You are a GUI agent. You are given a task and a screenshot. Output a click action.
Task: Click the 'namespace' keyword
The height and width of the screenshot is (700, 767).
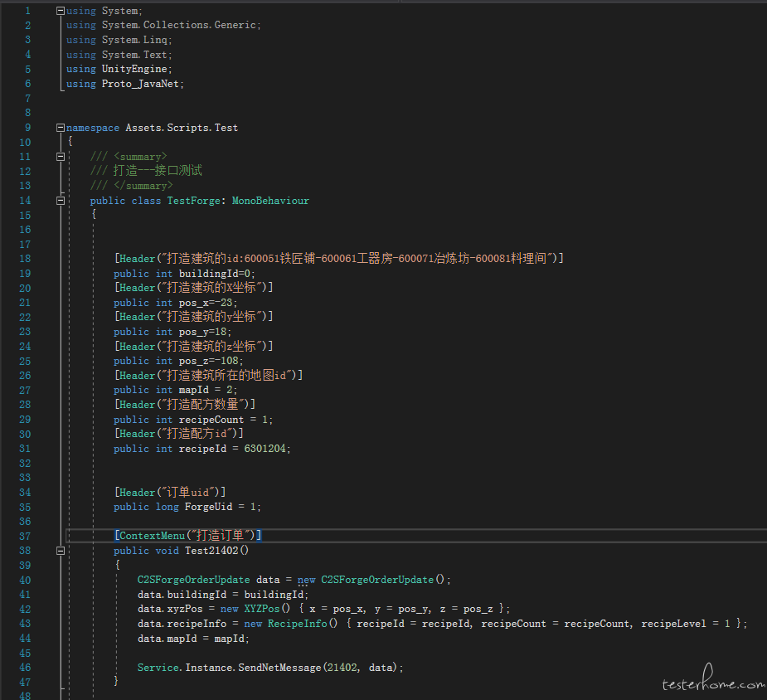pyautogui.click(x=93, y=128)
